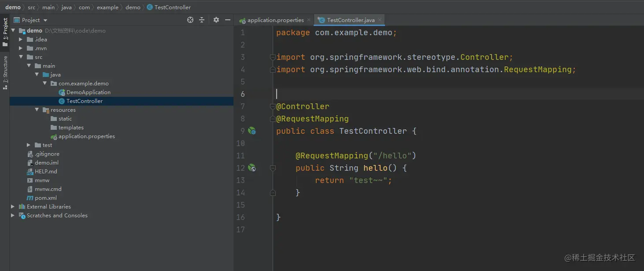Close the TestController.java tab
This screenshot has width=644, height=271.
[x=380, y=20]
